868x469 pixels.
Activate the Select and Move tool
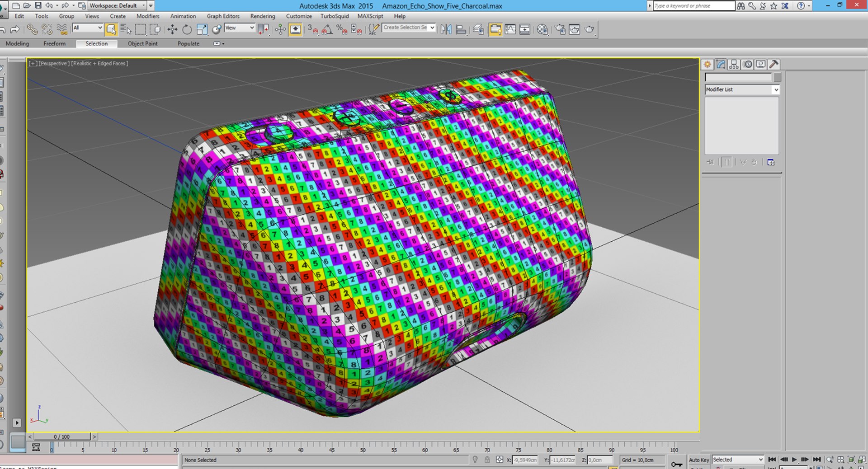pos(172,29)
